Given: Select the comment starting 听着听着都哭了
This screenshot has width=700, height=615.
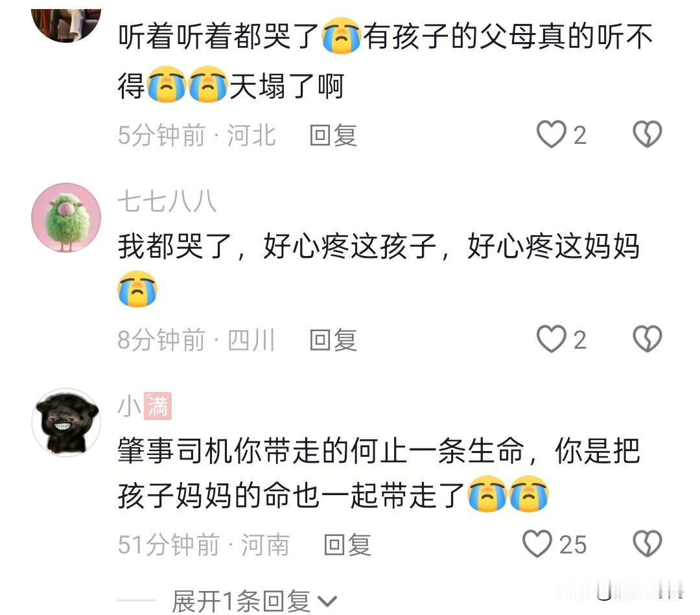Looking at the screenshot, I should tap(385, 62).
